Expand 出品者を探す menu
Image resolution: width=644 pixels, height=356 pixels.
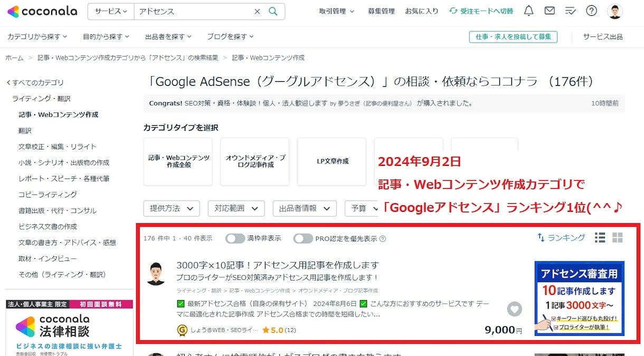pos(168,36)
